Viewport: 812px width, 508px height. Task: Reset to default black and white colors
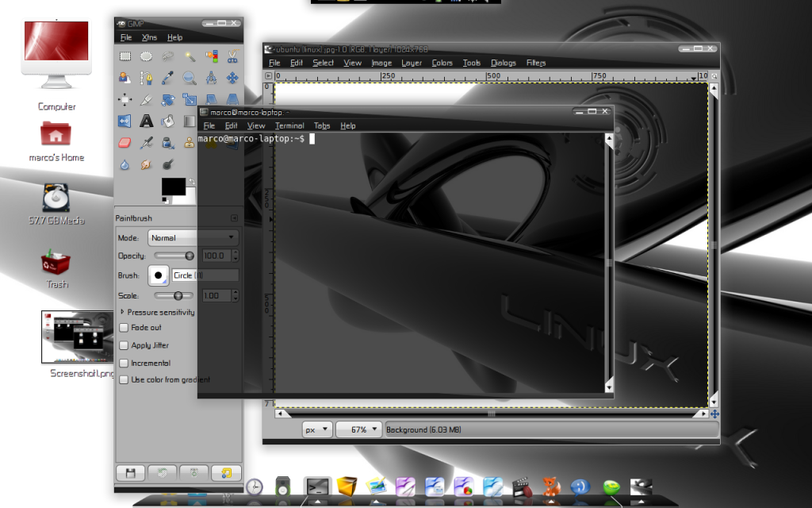pos(165,199)
